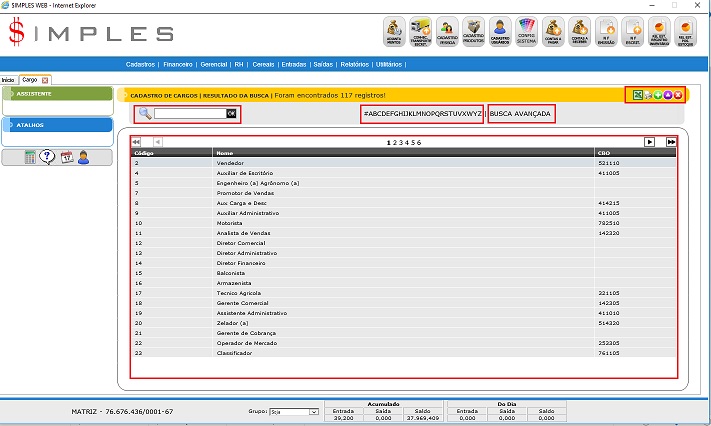Image resolution: width=711 pixels, height=426 pixels.
Task: Click the Busca Avançada link
Action: coord(520,114)
